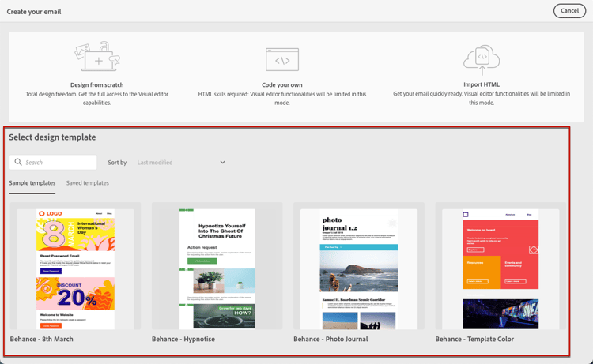The width and height of the screenshot is (593, 364).
Task: Click the Design from scratch title
Action: (x=96, y=85)
